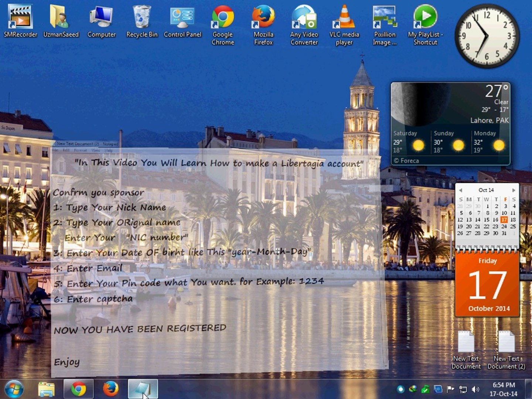Click the green checkmark tray icon
This screenshot has height=399, width=532.
[x=425, y=389]
